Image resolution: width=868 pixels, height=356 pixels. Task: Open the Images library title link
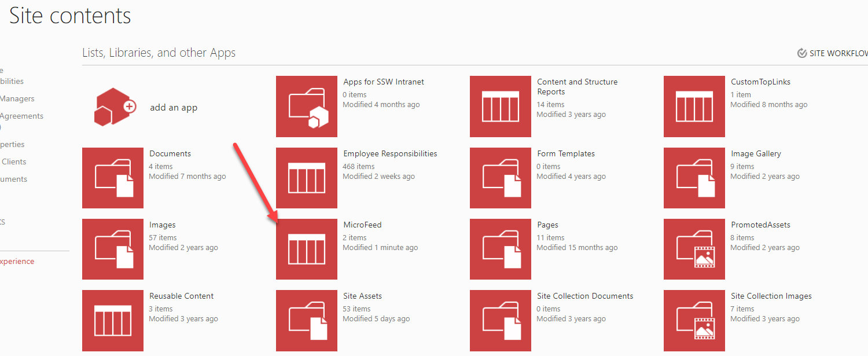click(162, 225)
